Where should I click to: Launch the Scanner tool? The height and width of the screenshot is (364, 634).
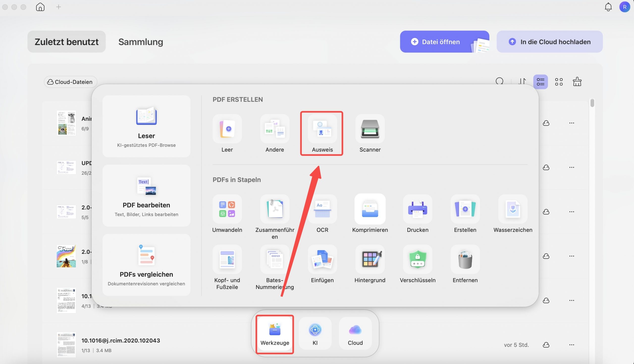point(370,129)
